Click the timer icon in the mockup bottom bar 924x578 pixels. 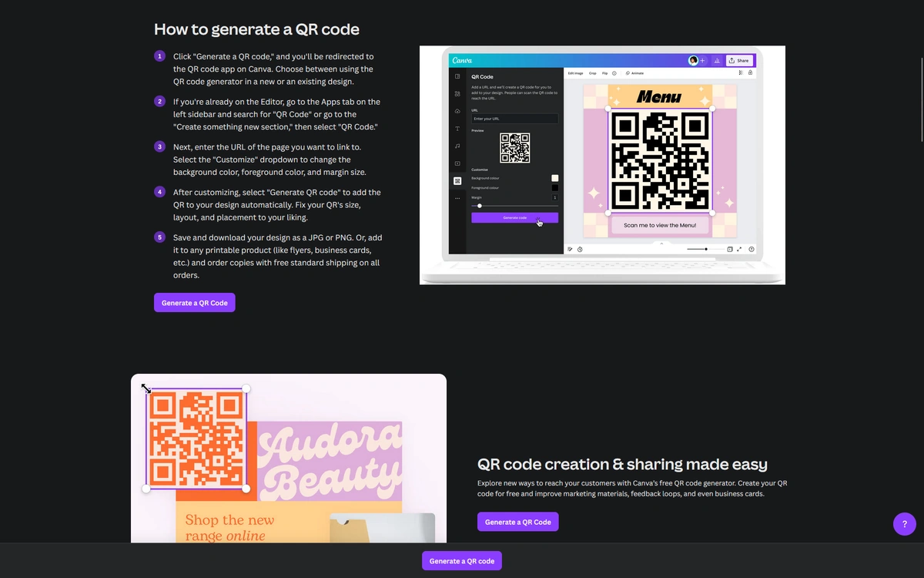[x=580, y=249]
